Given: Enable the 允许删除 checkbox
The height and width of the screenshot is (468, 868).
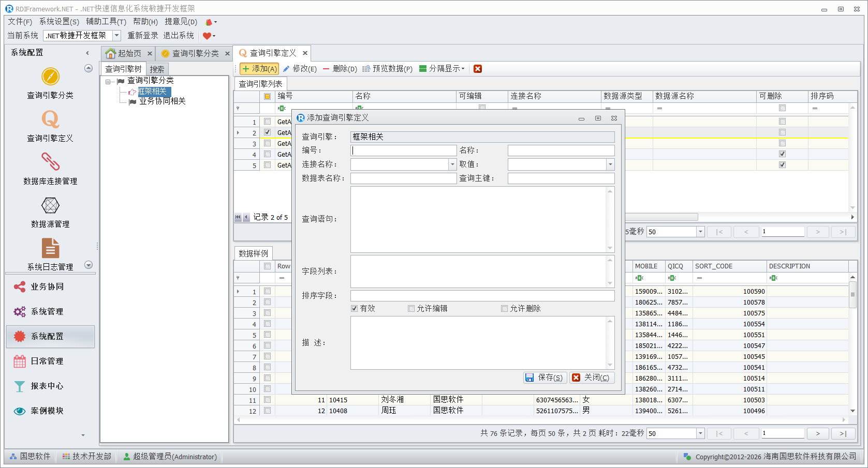Looking at the screenshot, I should [x=505, y=308].
